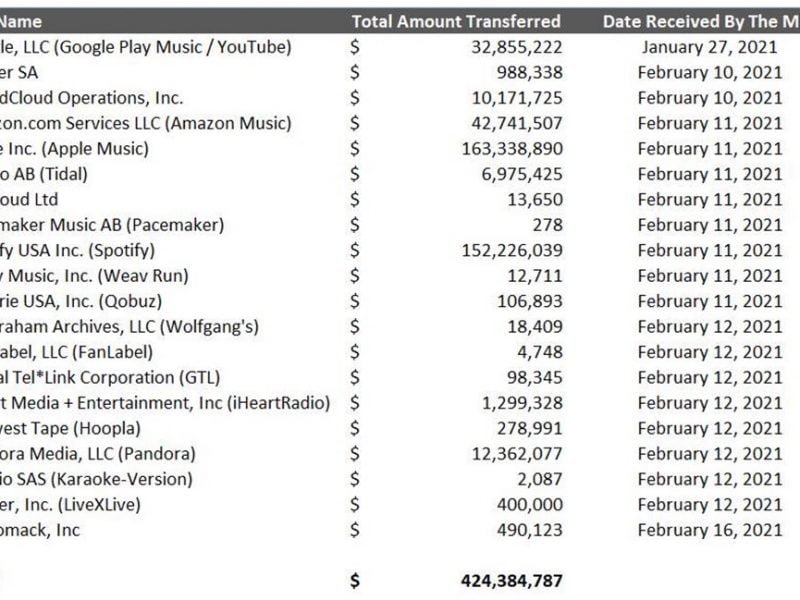Click the February 16, 2021 date cell
Viewport: 800px width, 600px height.
pyautogui.click(x=710, y=530)
